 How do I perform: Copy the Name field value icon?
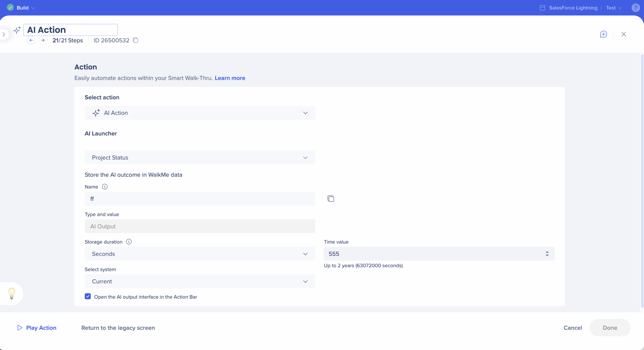click(331, 199)
